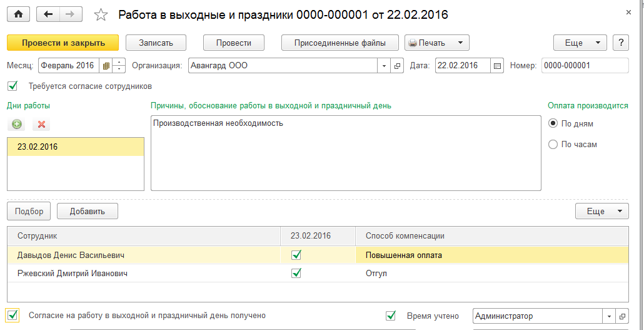This screenshot has height=330, width=644.
Task: Click the 23.02.2016 column header
Action: 318,236
